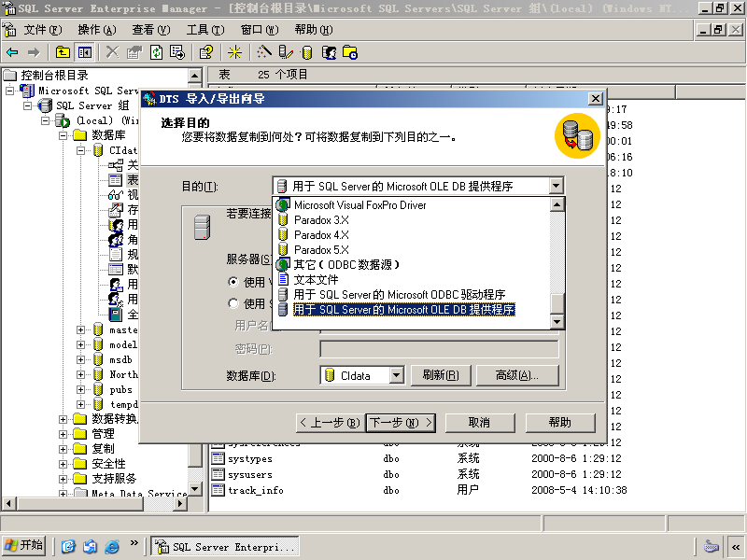Viewport: 747px width, 560px height.
Task: Click the Up one level folder icon
Action: pyautogui.click(x=63, y=52)
